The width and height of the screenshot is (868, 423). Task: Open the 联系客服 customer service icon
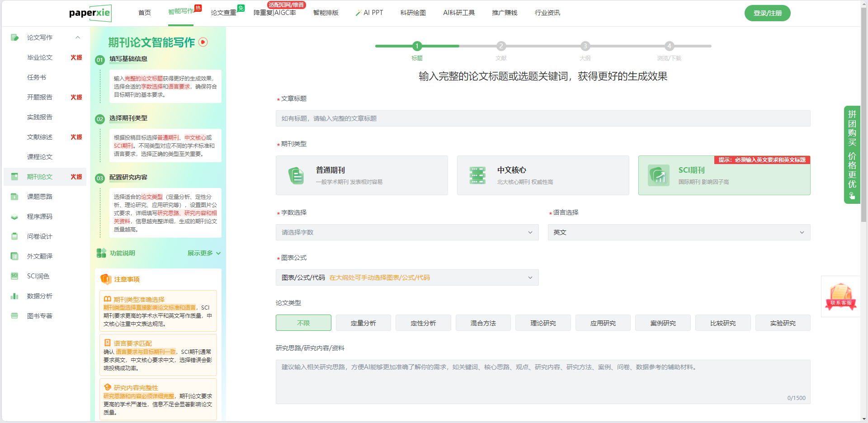[x=840, y=296]
